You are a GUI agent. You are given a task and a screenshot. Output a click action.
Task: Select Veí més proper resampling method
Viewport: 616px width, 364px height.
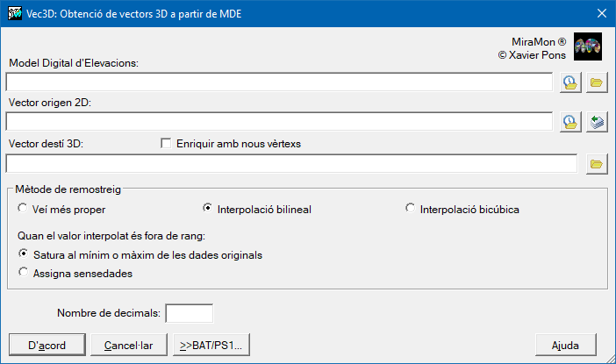point(23,210)
